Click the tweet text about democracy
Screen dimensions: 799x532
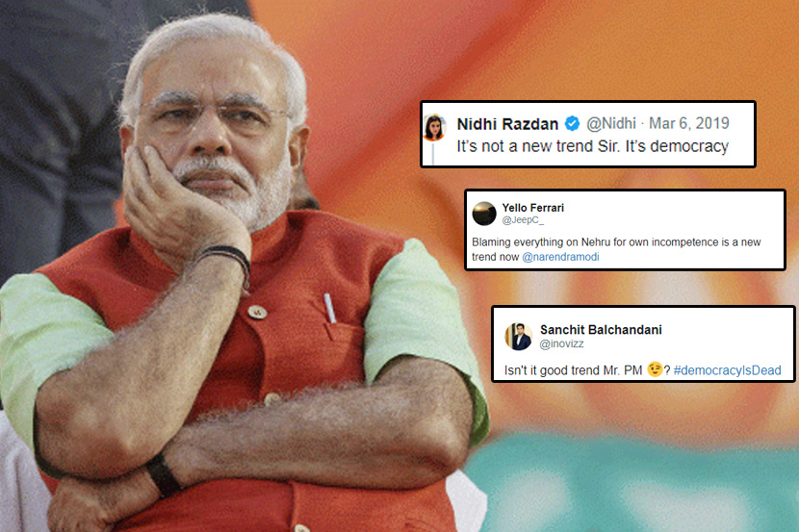[593, 146]
